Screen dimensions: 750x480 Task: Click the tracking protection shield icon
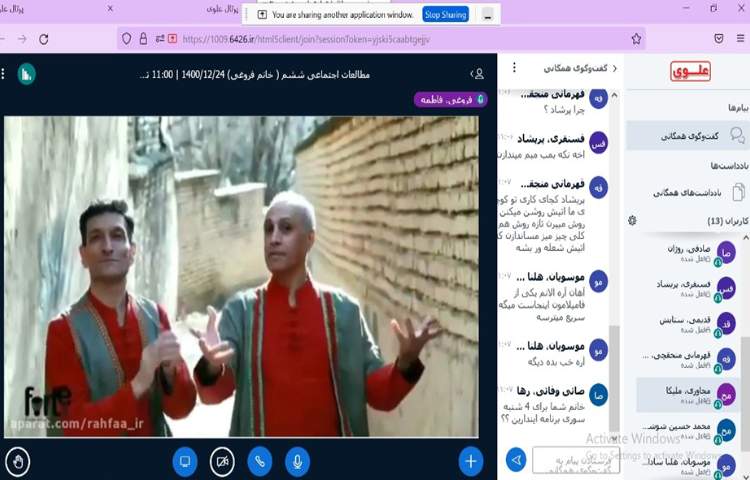tap(126, 39)
